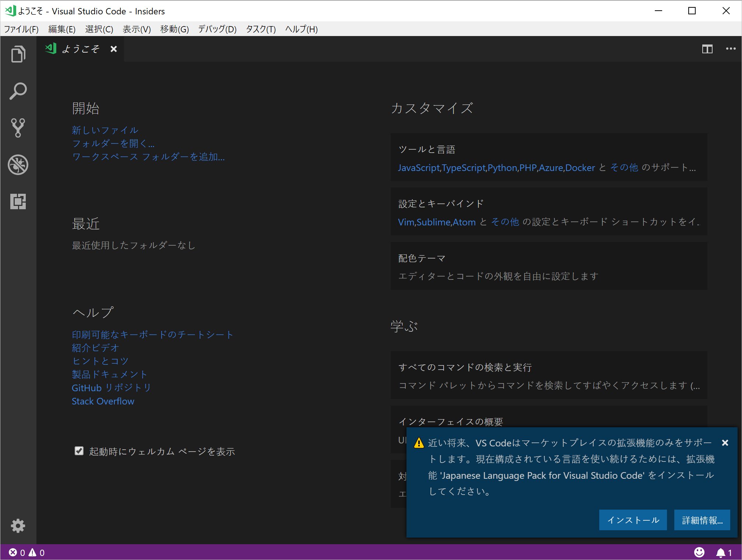This screenshot has height=560, width=742.
Task: Click the warnings count in status bar
Action: [37, 552]
